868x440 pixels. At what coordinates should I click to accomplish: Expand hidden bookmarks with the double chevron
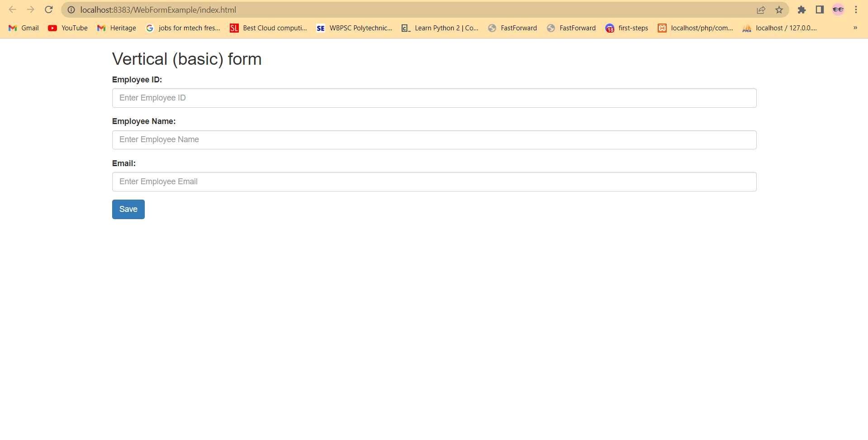tap(855, 28)
